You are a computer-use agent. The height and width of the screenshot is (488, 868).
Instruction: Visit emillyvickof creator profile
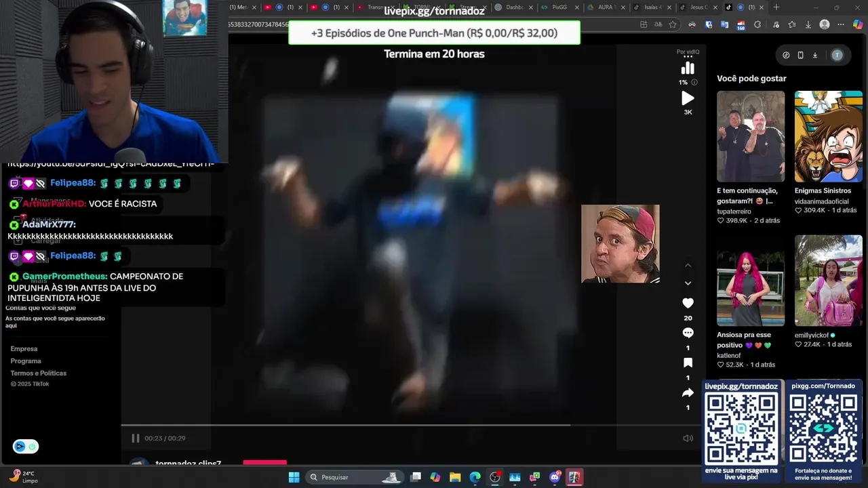[x=812, y=335]
